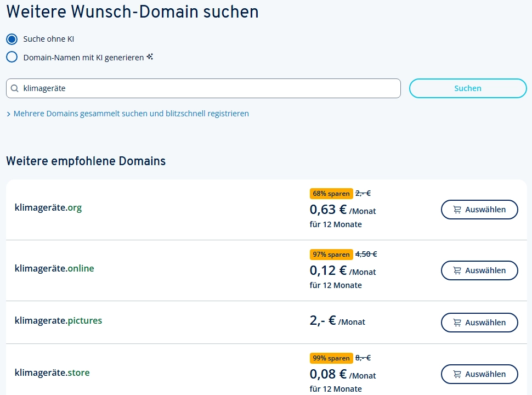Select 'Domain-Namen mit KI generieren' radio option
Image resolution: width=532 pixels, height=395 pixels.
pyautogui.click(x=12, y=57)
